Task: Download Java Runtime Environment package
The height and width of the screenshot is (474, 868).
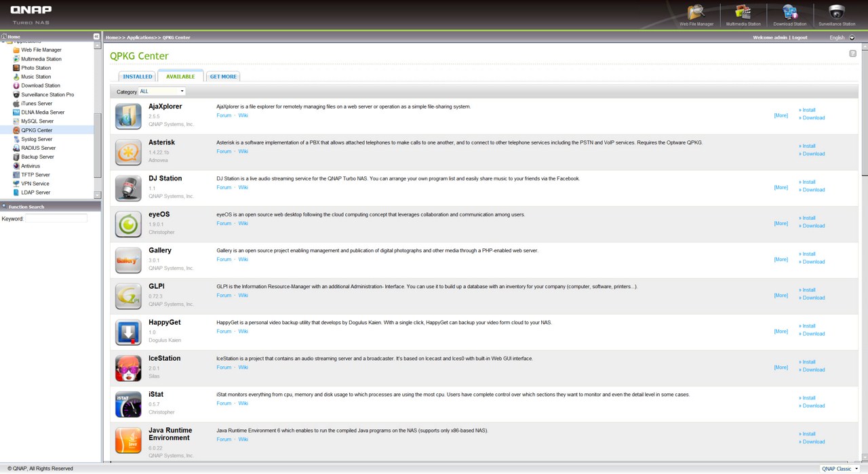Action: (x=813, y=441)
